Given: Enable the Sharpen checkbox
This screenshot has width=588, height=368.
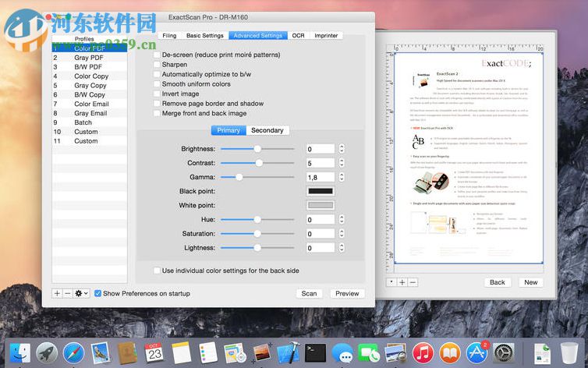Looking at the screenshot, I should (157, 65).
